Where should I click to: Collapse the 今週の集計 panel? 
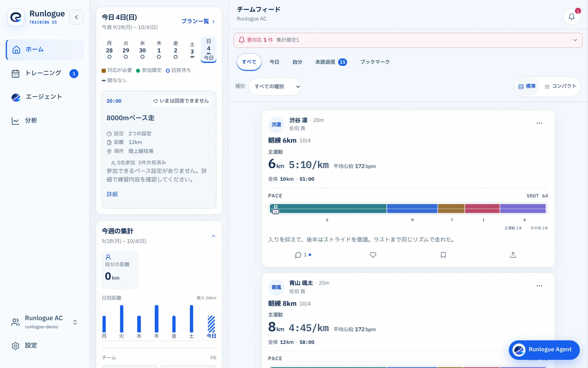(x=214, y=236)
